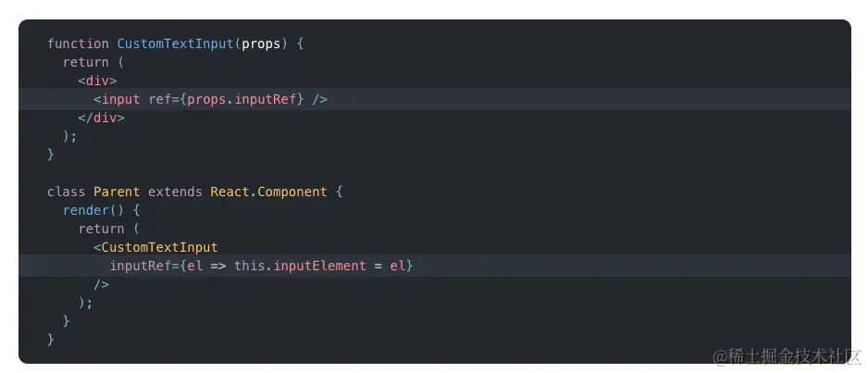Click this.inputElement in the callback
The width and height of the screenshot is (868, 373).
point(300,267)
